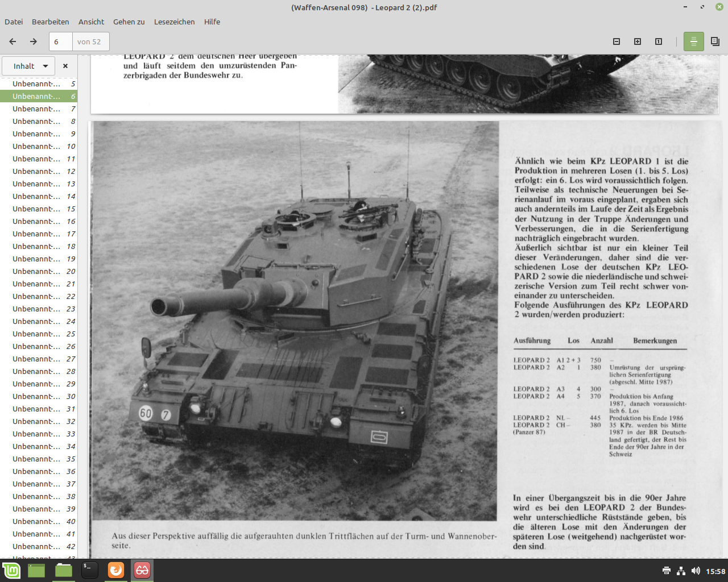This screenshot has width=728, height=582.
Task: Select outline entry for page 38
Action: (39, 496)
